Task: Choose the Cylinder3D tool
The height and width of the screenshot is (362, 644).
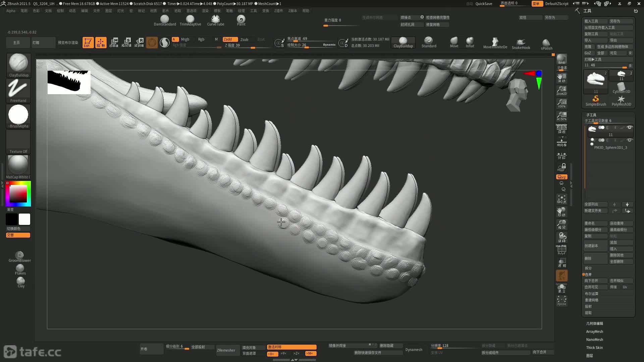Action: coord(621,88)
